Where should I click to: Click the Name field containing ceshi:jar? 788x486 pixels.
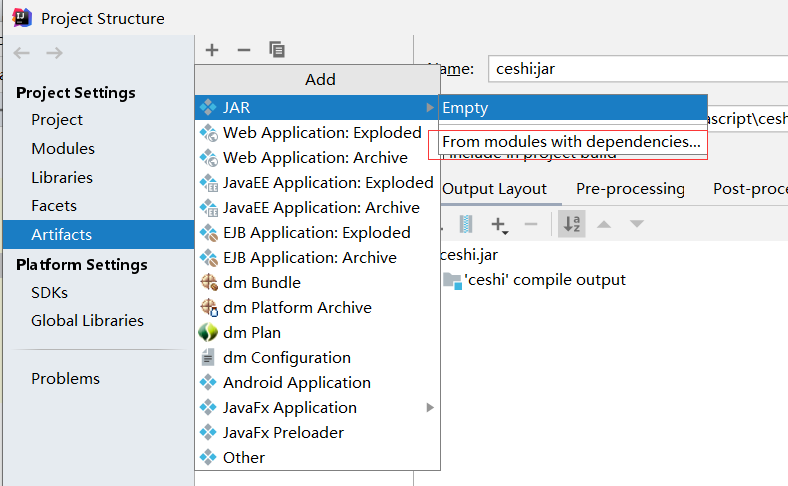tap(638, 69)
